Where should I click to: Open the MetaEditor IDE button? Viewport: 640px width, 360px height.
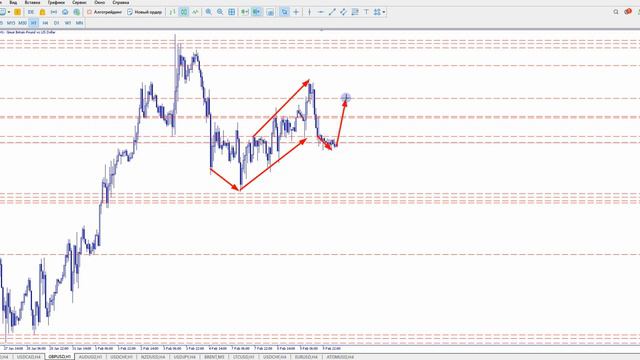click(31, 12)
